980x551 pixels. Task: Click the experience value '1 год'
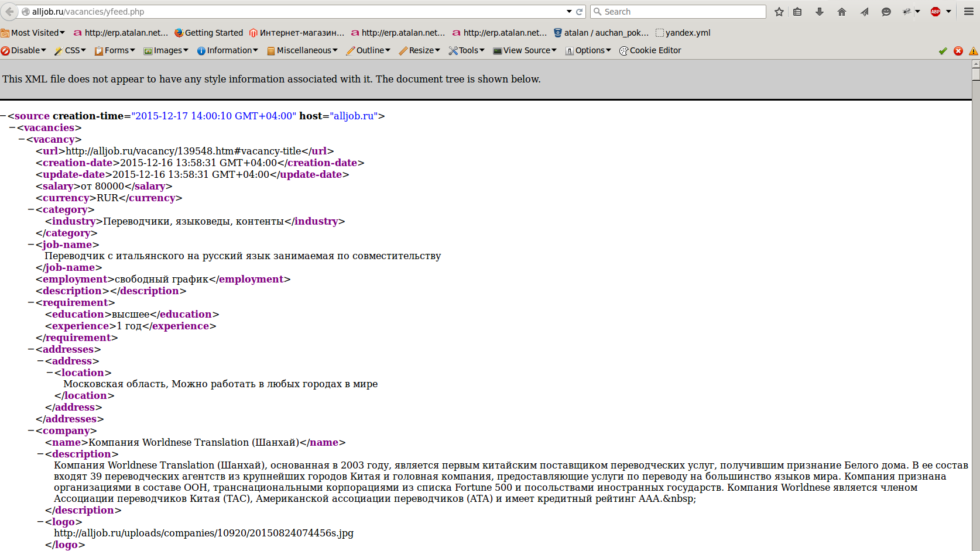(x=129, y=326)
